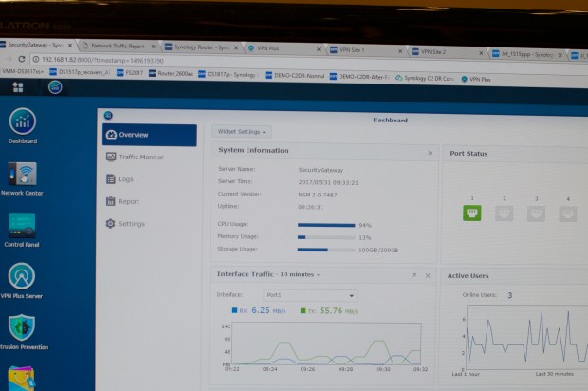Open the Interface Port1 combo box
The width and height of the screenshot is (588, 391).
[x=309, y=295]
